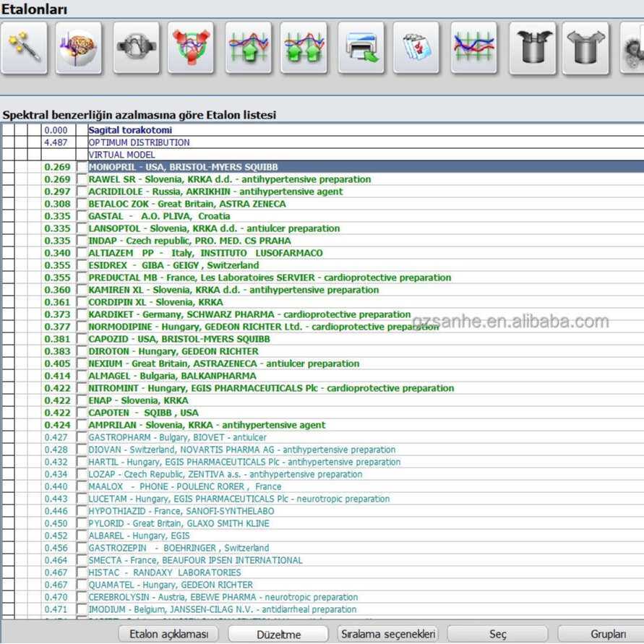This screenshot has height=644, width=644.
Task: Toggle the NEXIUM row checkbox
Action: 82,364
